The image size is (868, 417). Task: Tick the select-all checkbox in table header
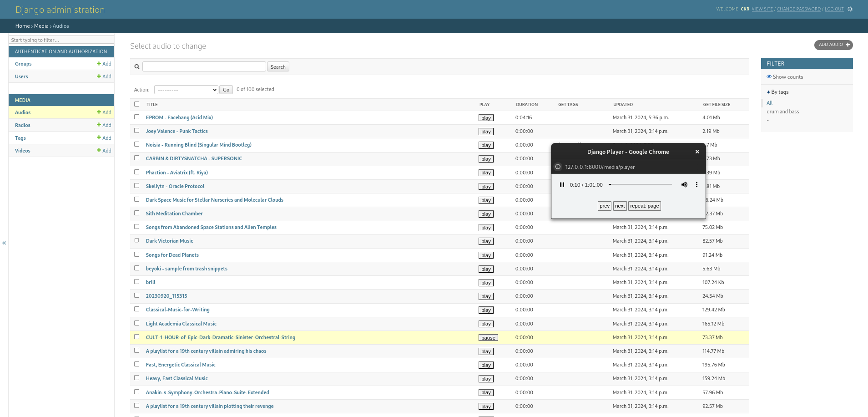tap(136, 104)
